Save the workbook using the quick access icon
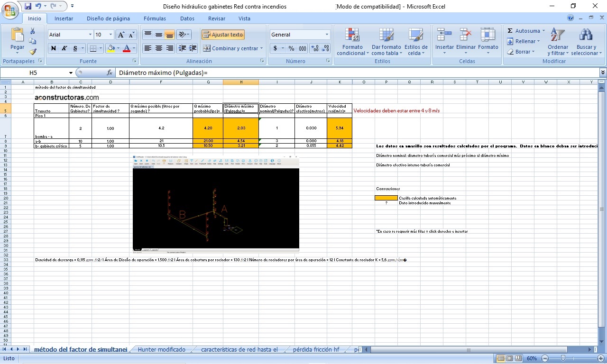The height and width of the screenshot is (364, 607). (x=28, y=6)
